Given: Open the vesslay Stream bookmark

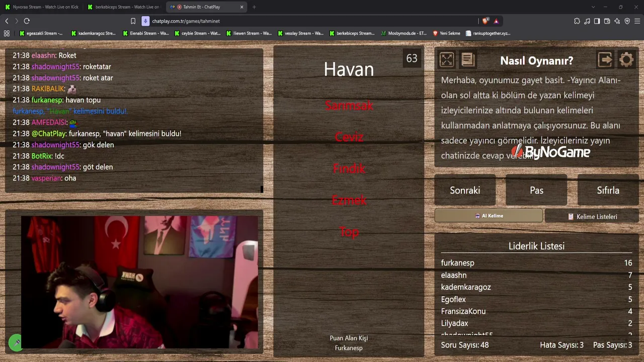Looking at the screenshot, I should pos(300,33).
